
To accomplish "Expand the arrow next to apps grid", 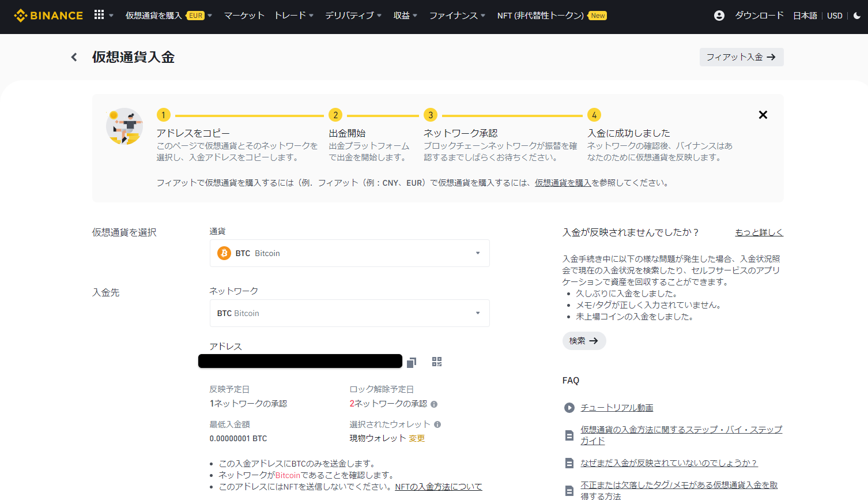I will point(111,16).
